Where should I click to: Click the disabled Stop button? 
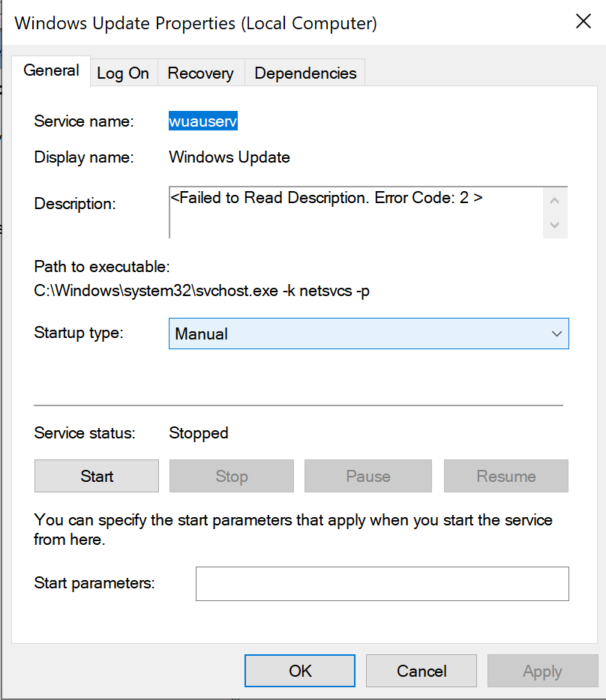232,476
